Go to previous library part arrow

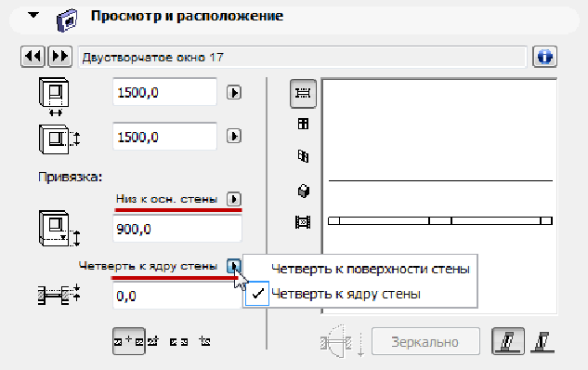tap(33, 57)
